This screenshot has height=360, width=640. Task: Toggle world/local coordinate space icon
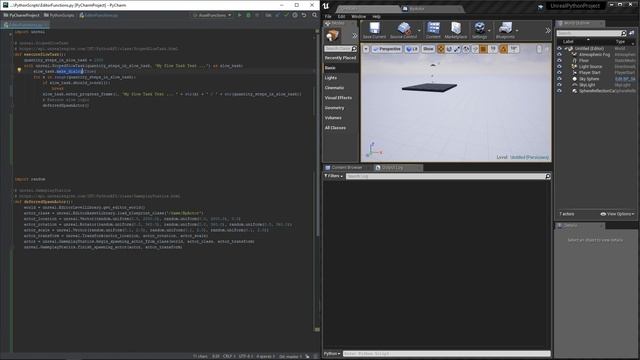tap(466, 49)
